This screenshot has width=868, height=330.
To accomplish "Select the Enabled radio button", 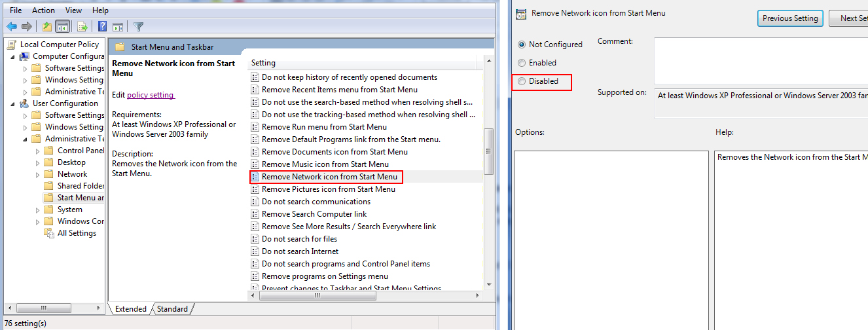I will click(x=521, y=63).
